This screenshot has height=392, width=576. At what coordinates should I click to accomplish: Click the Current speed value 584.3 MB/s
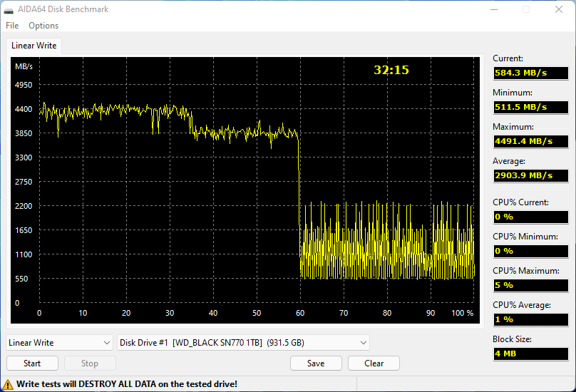pyautogui.click(x=531, y=73)
